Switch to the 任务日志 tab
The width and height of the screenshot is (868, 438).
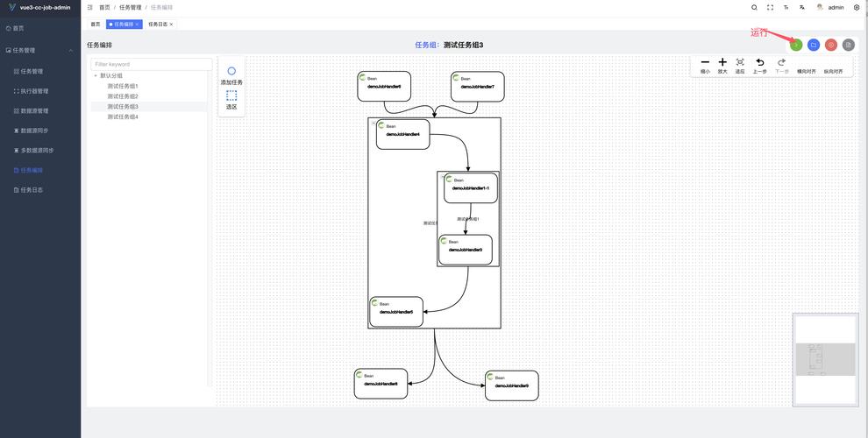point(158,25)
